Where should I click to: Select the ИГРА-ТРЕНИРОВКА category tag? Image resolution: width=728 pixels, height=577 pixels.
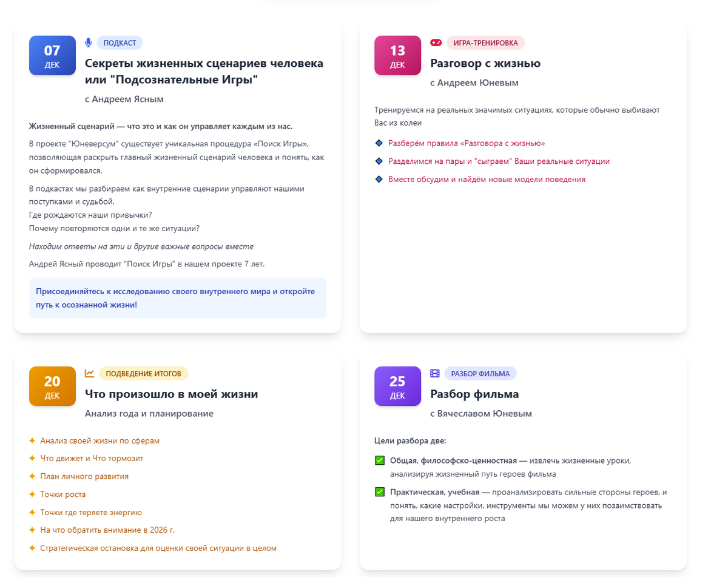[485, 42]
